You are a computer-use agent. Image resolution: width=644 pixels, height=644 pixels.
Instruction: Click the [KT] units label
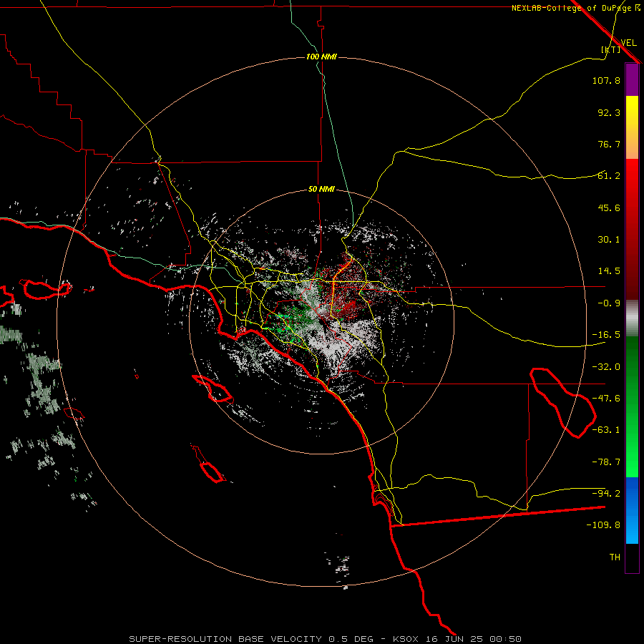click(611, 49)
